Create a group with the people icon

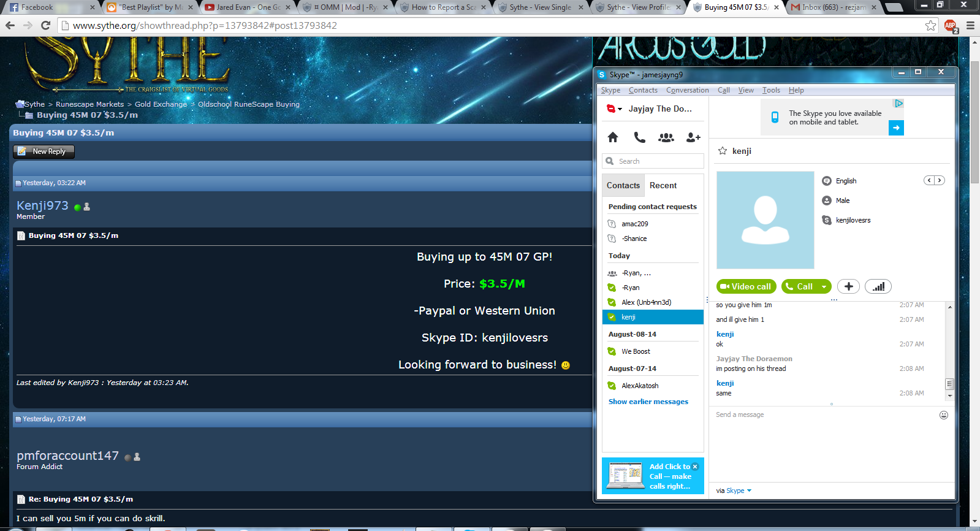(x=666, y=137)
